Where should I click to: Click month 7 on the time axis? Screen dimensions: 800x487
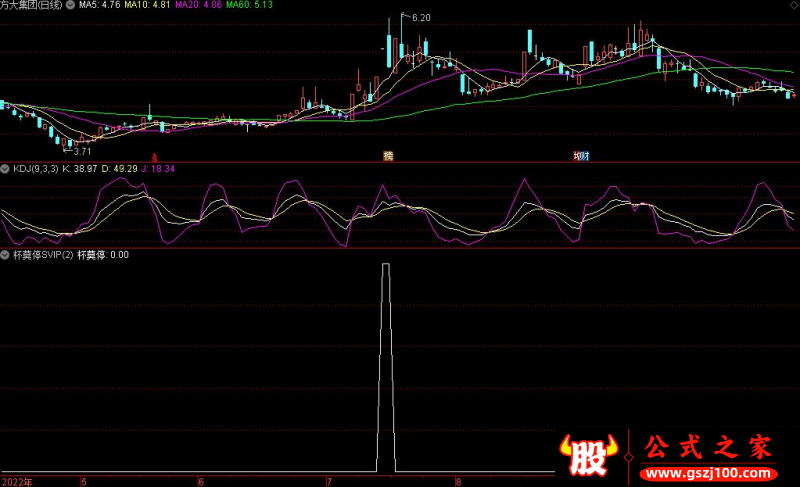coord(328,481)
